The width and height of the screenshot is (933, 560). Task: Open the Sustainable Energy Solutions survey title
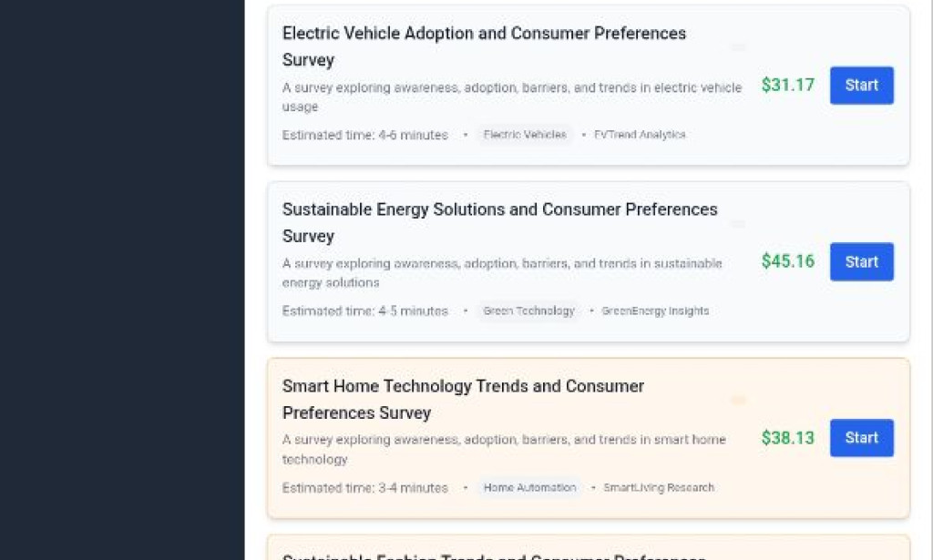499,222
